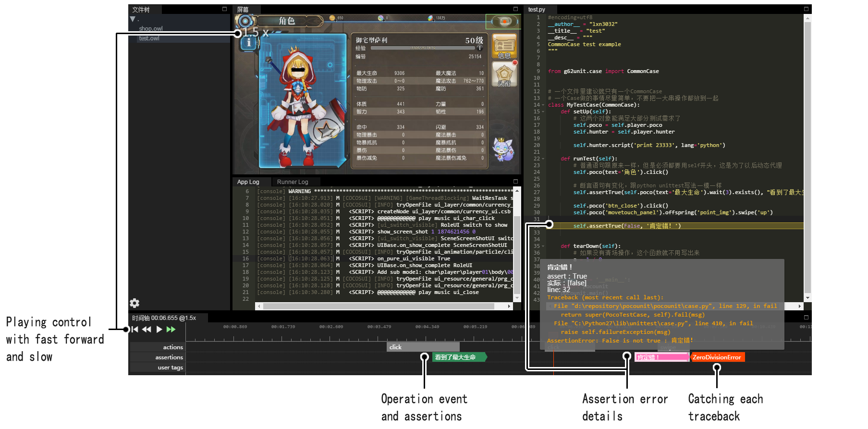The width and height of the screenshot is (868, 429).
Task: Fold the setUp method in the editor
Action: point(543,111)
